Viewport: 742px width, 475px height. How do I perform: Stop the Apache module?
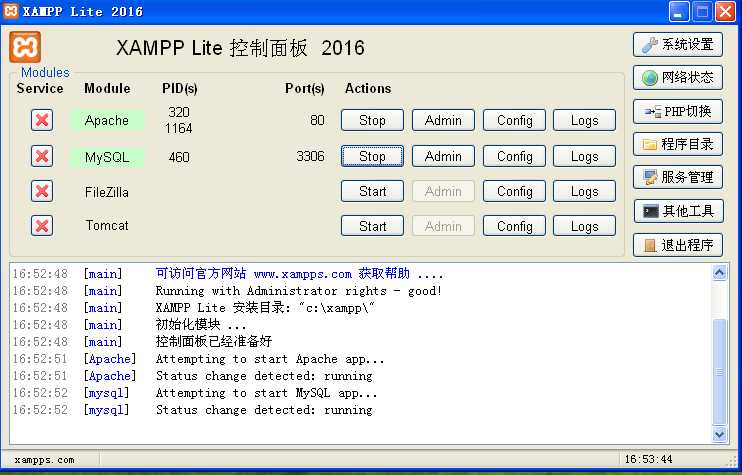372,120
